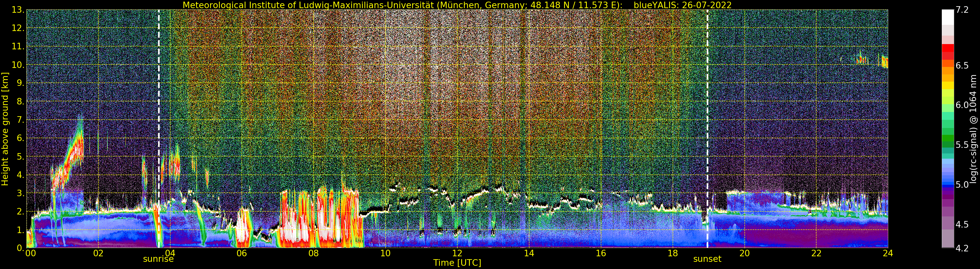Click the 'sunset' label below the axis
This screenshot has height=269, width=980.
(x=707, y=259)
